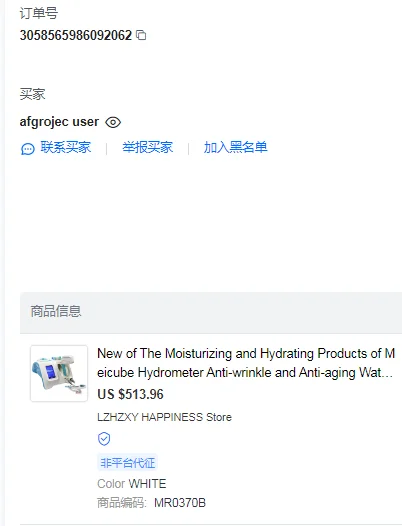Click the blue shield verification icon
The width and height of the screenshot is (402, 526).
tap(104, 439)
